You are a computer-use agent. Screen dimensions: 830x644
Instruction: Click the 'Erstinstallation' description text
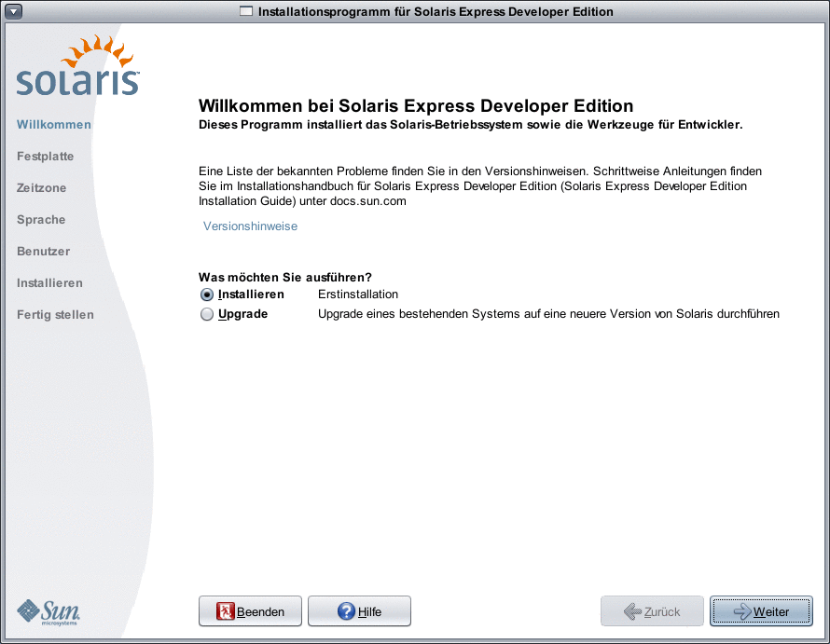pos(358,295)
